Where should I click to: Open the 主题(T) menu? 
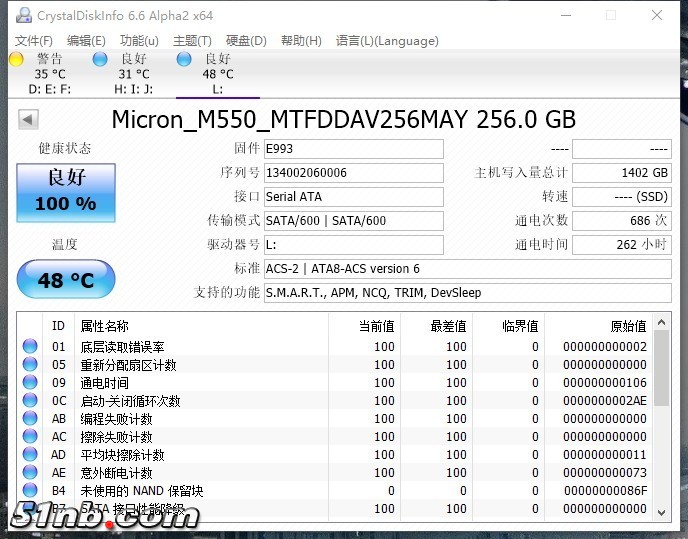click(x=192, y=41)
